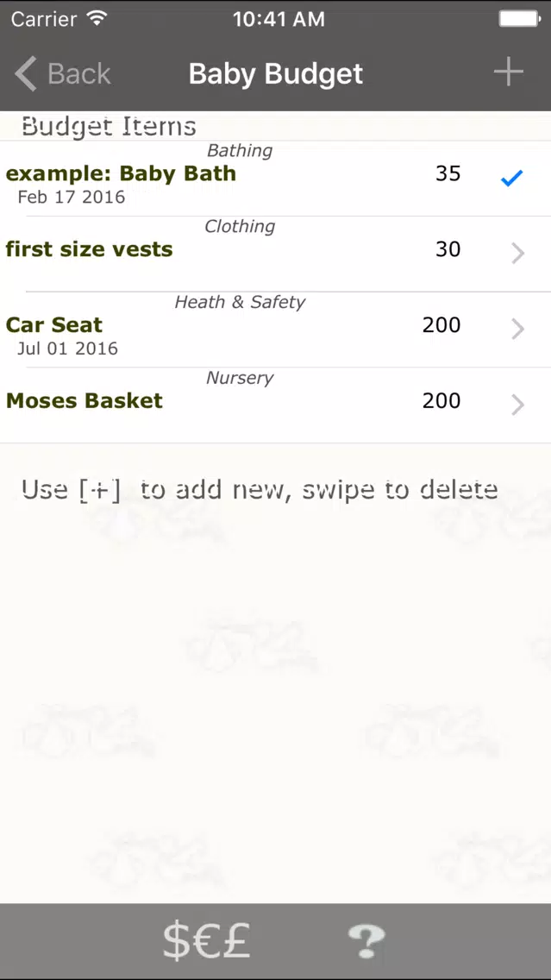Open the question mark help icon
Screen dimensions: 551x980
coord(366,941)
